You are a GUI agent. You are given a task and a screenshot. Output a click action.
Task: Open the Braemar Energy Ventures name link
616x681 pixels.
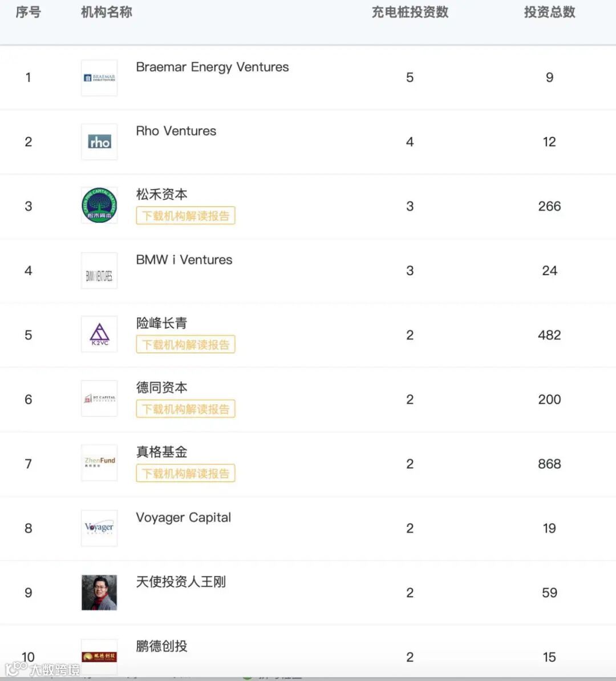click(x=212, y=67)
